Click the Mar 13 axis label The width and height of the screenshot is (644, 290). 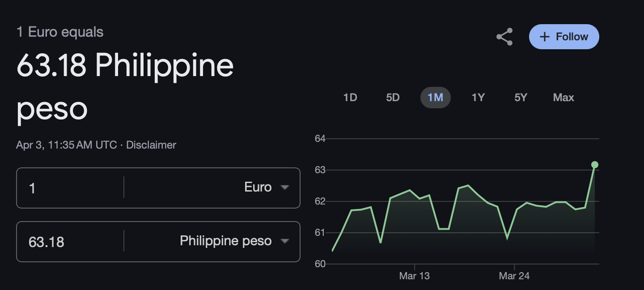414,276
